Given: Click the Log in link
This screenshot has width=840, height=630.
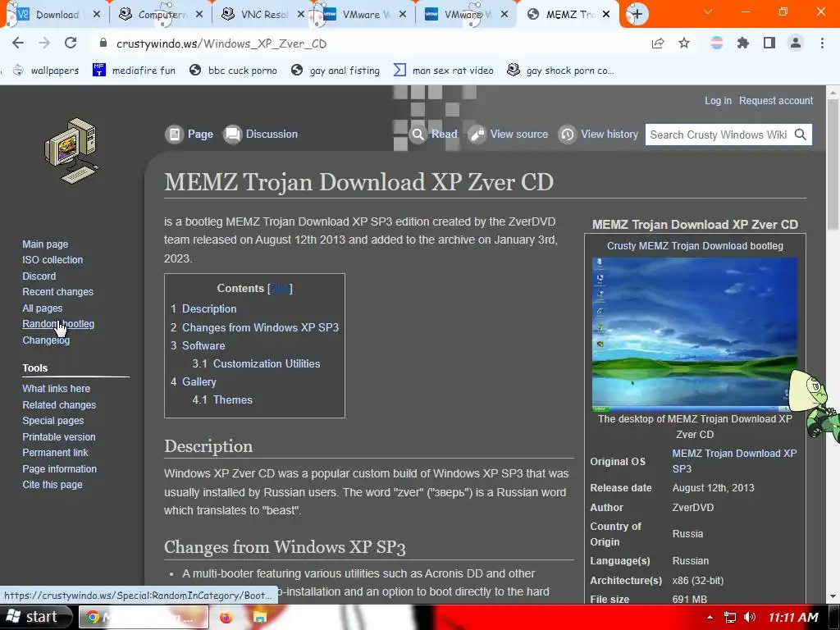Looking at the screenshot, I should (x=717, y=101).
